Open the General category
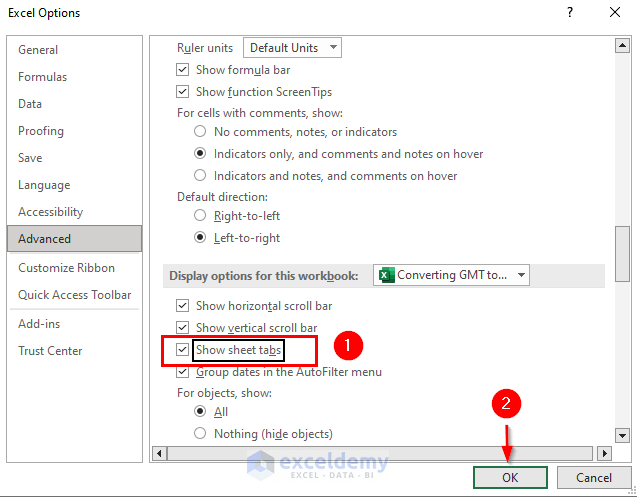This screenshot has height=497, width=637. (x=74, y=50)
